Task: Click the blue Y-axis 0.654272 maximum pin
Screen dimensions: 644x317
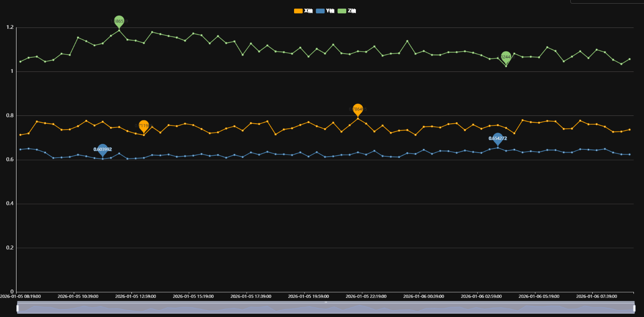Action: pyautogui.click(x=498, y=139)
